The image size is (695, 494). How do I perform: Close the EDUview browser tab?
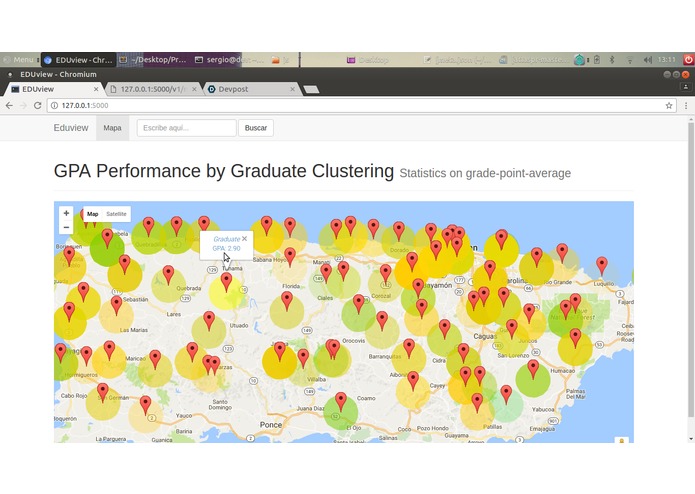coord(96,89)
